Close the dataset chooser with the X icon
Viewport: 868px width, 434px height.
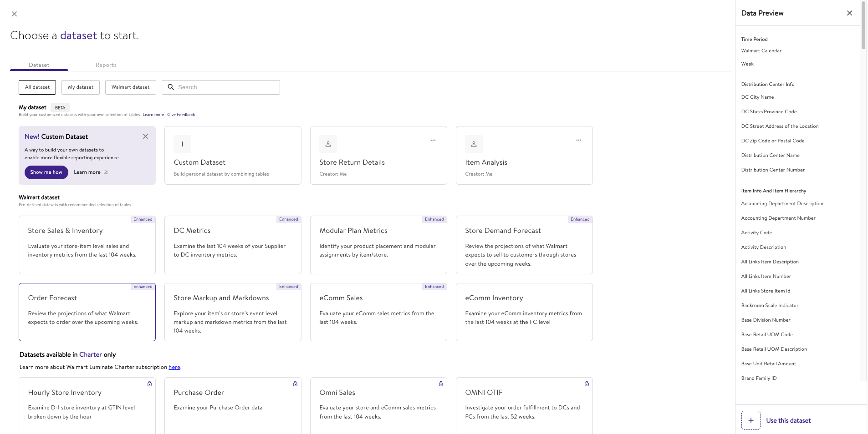point(15,14)
